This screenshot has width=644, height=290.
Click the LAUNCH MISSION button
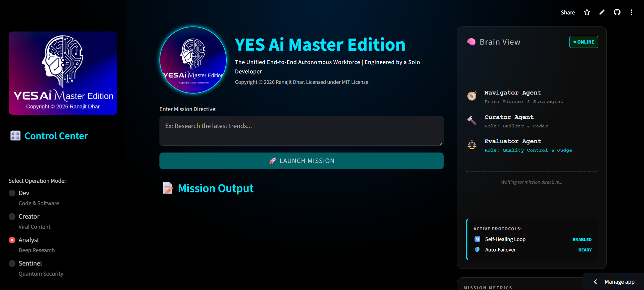302,161
